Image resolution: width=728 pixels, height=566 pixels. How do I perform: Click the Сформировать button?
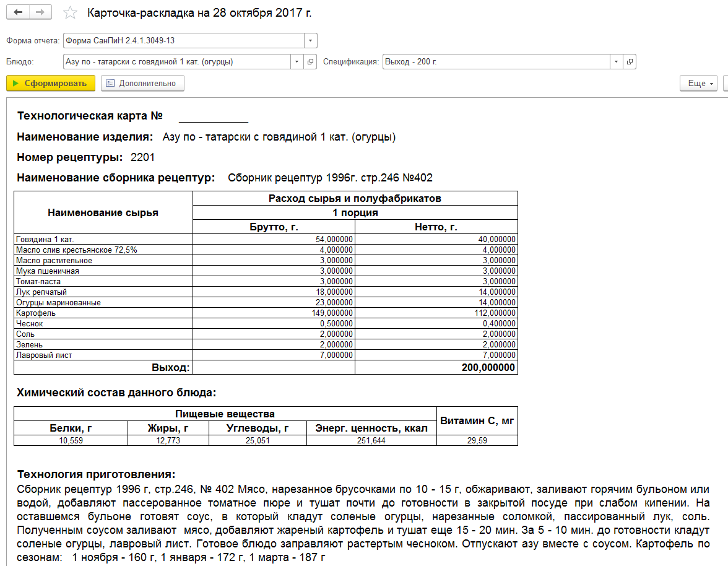pyautogui.click(x=51, y=83)
